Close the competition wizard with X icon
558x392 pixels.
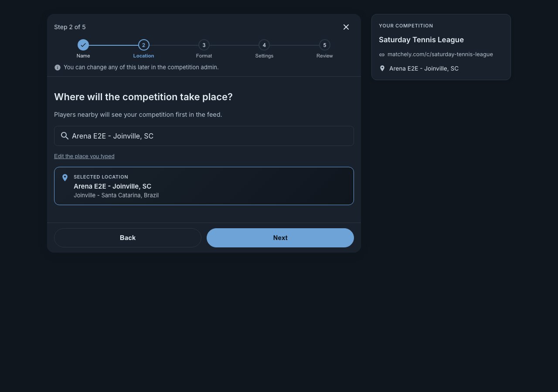pos(346,27)
